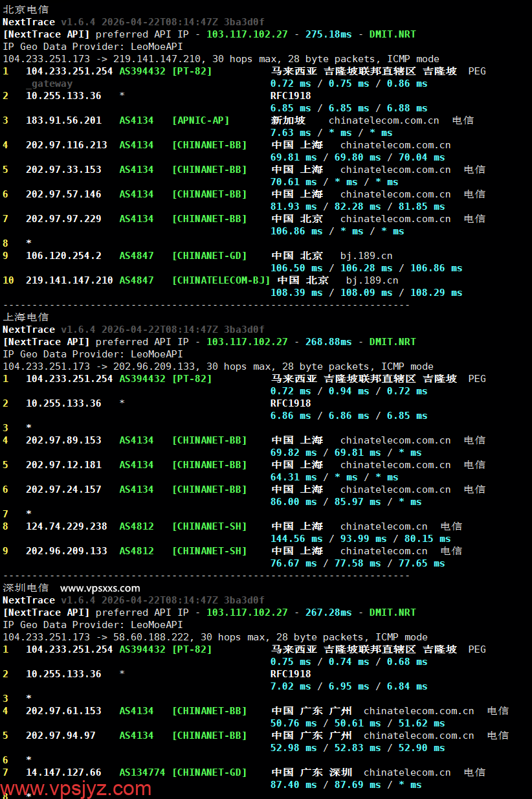The image size is (532, 799).
Task: Click hop IP 202.97.33.153
Action: coord(63,170)
